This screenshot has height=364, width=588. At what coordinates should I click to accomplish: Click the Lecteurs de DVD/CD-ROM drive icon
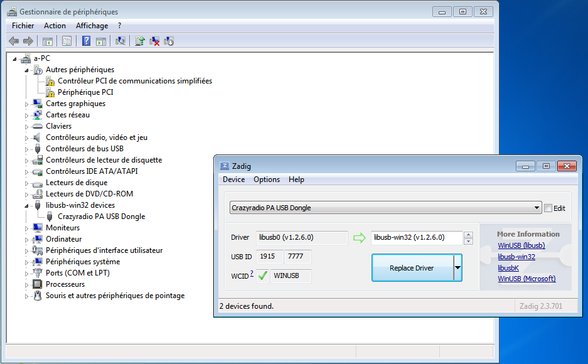click(x=38, y=194)
